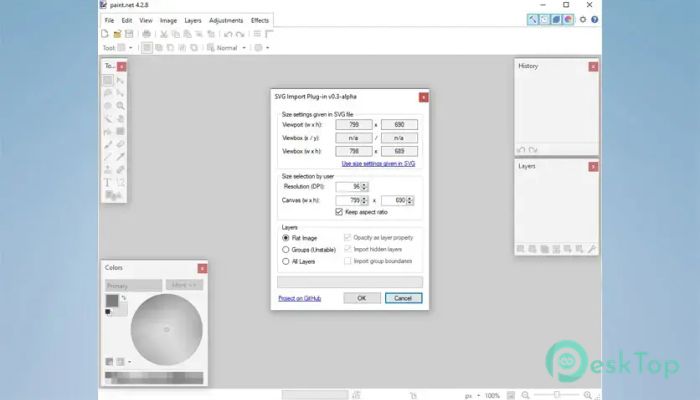This screenshot has width=700, height=400.
Task: Select the Color Picker tool
Action: coord(120,157)
